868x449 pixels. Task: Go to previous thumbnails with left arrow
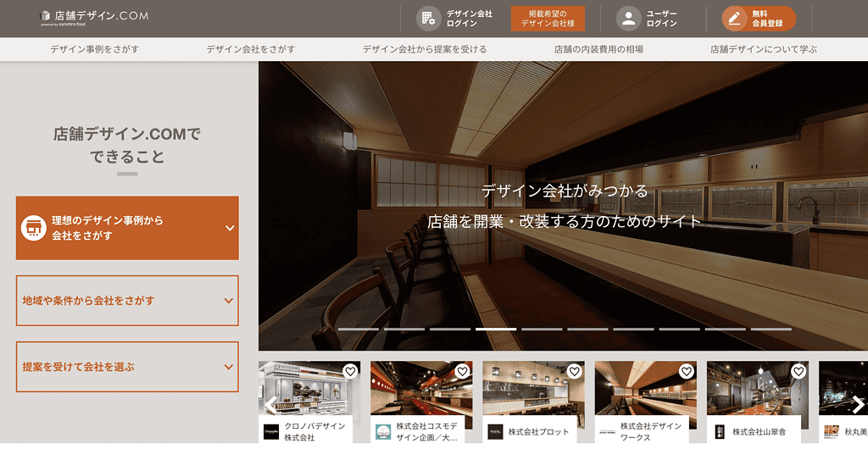(271, 404)
